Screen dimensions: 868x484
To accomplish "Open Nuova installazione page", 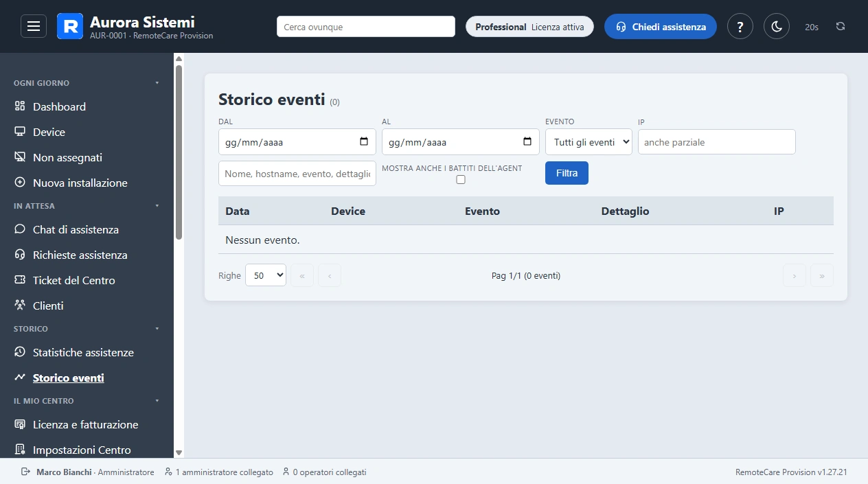I will point(80,183).
